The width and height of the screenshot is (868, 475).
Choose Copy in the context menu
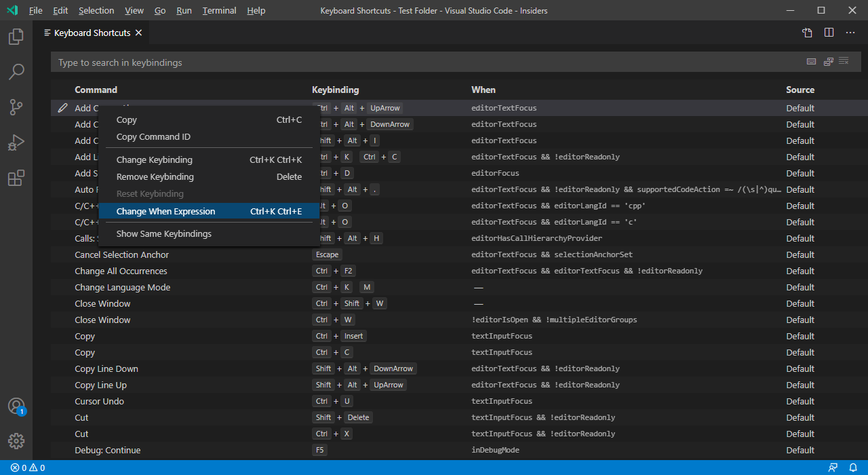[x=209, y=120]
